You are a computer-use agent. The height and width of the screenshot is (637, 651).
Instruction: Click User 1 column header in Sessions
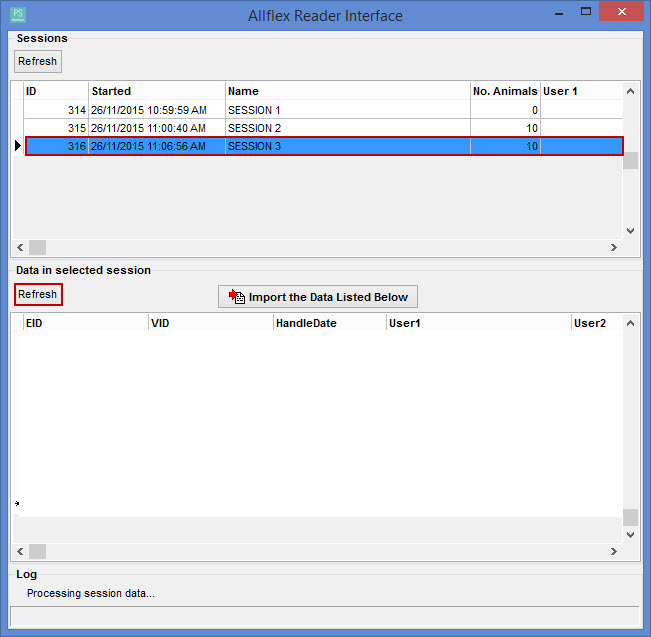click(x=581, y=91)
